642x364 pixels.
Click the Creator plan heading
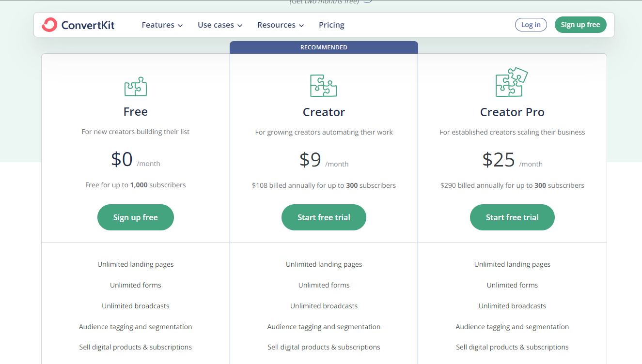[x=324, y=112]
